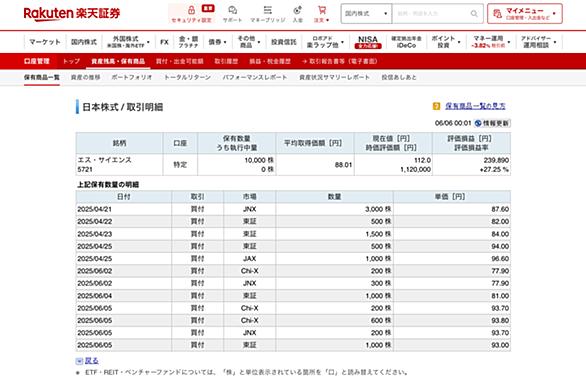This screenshot has height=383, width=586.
Task: Select the パフォーマンスレポート sub-tab
Action: tap(255, 77)
